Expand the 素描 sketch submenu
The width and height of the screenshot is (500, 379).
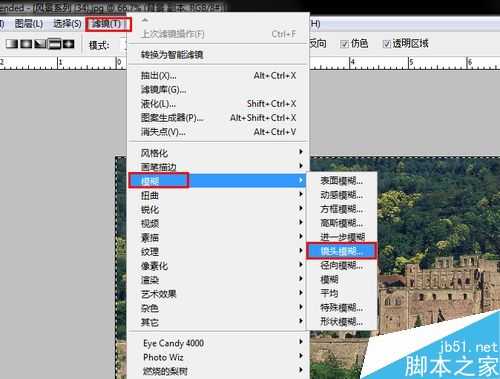pyautogui.click(x=218, y=237)
